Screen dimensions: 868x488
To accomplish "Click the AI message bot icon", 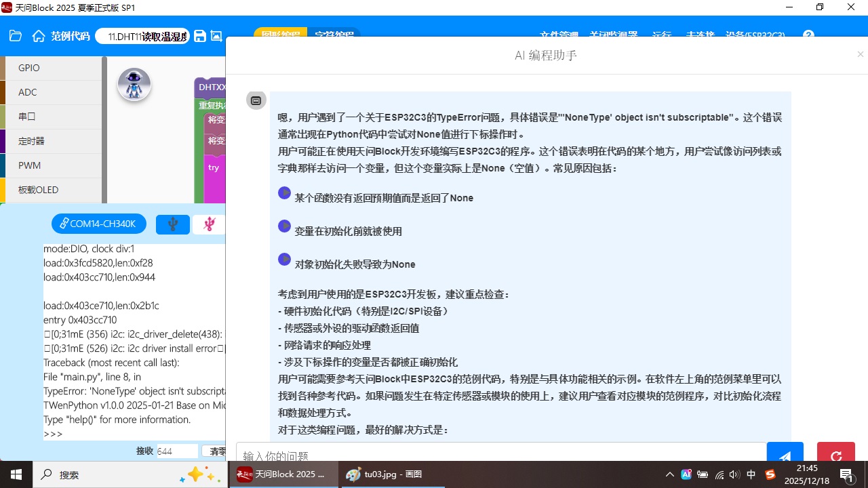I will tap(256, 100).
